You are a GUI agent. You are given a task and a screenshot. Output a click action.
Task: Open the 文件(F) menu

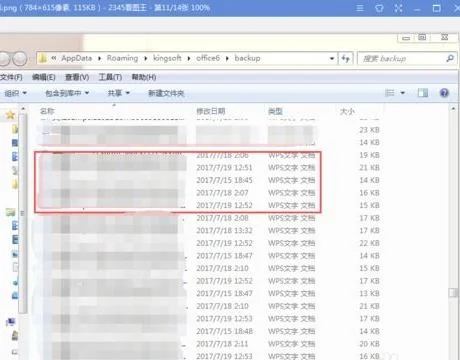(11, 77)
